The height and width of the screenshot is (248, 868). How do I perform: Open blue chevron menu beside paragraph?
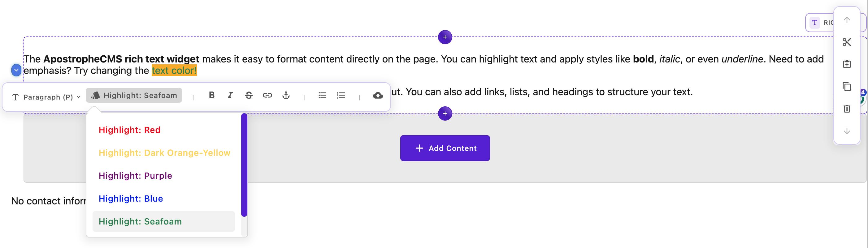click(x=16, y=70)
